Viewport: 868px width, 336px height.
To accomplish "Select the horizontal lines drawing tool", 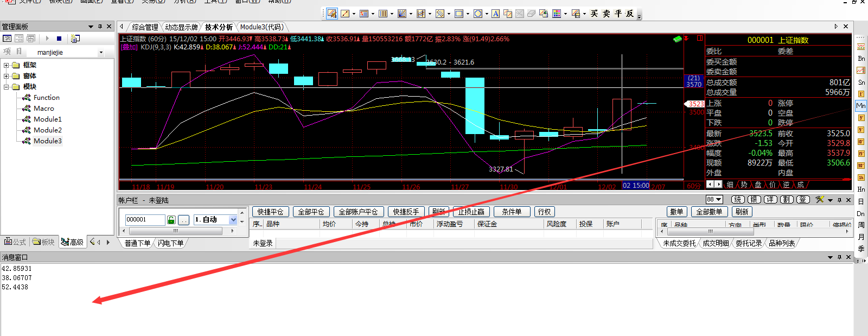I will (364, 14).
